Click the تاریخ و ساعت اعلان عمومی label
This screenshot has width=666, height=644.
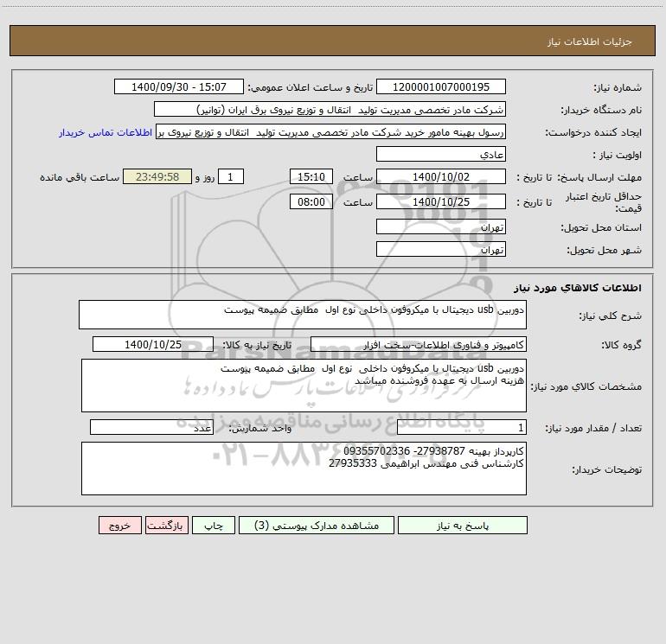click(x=311, y=87)
